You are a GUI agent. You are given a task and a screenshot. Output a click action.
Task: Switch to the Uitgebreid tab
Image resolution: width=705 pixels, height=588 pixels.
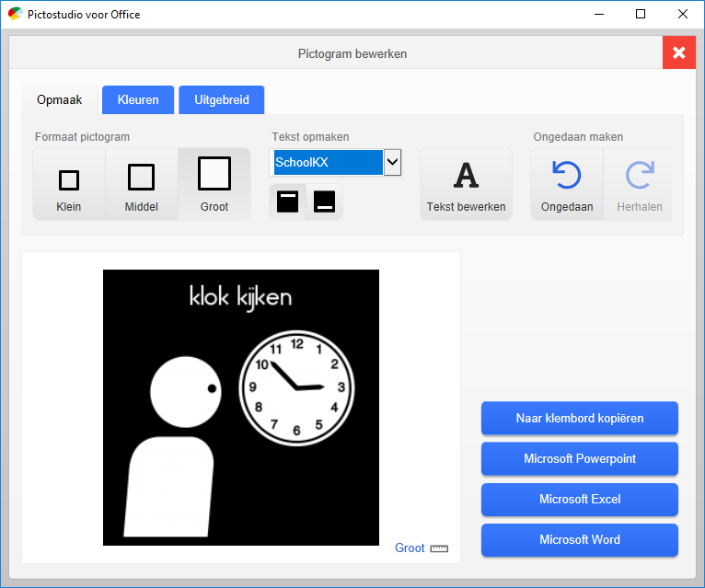222,99
